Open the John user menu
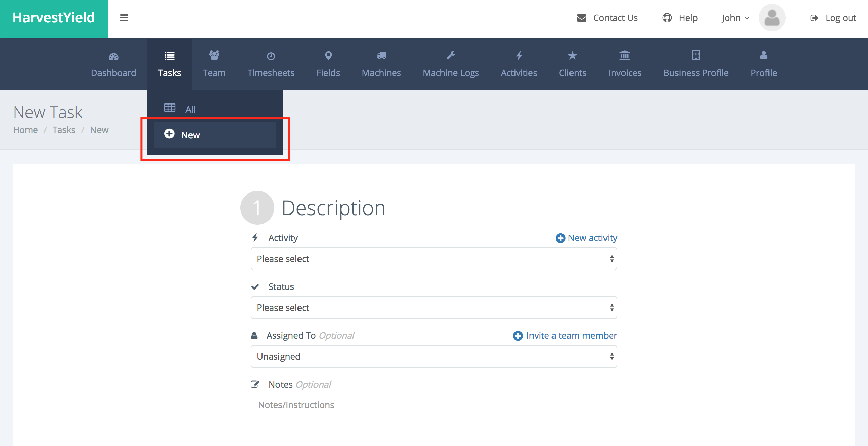This screenshot has height=446, width=868. point(735,18)
